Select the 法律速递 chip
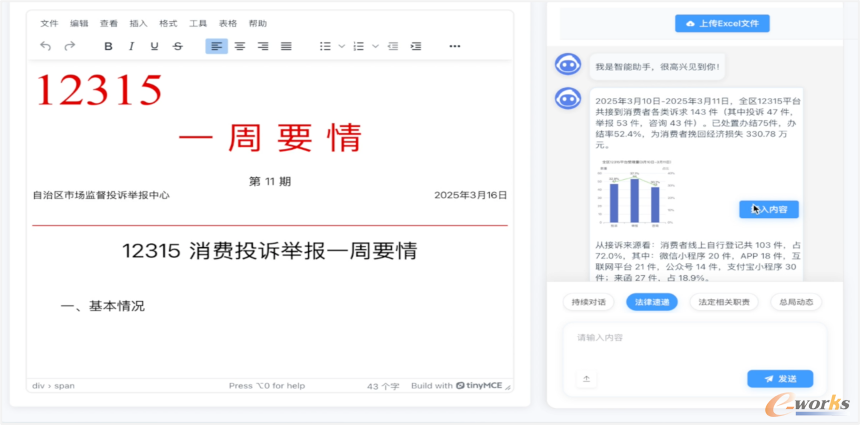Viewport: 860px width, 427px height. tap(652, 302)
